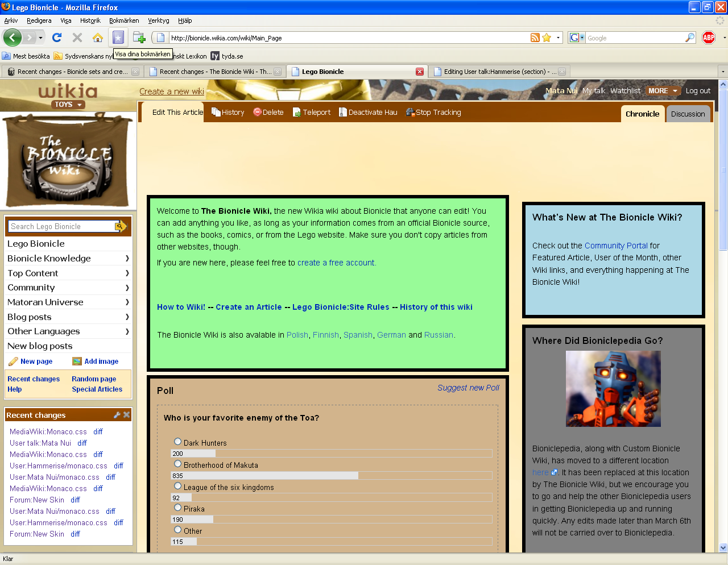Image resolution: width=728 pixels, height=565 pixels.
Task: Open the Arkiv menu
Action: pos(11,20)
